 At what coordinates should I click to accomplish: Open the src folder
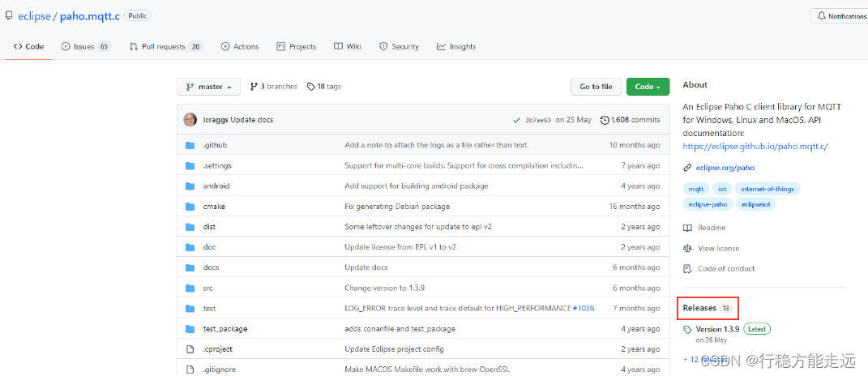pyautogui.click(x=207, y=288)
